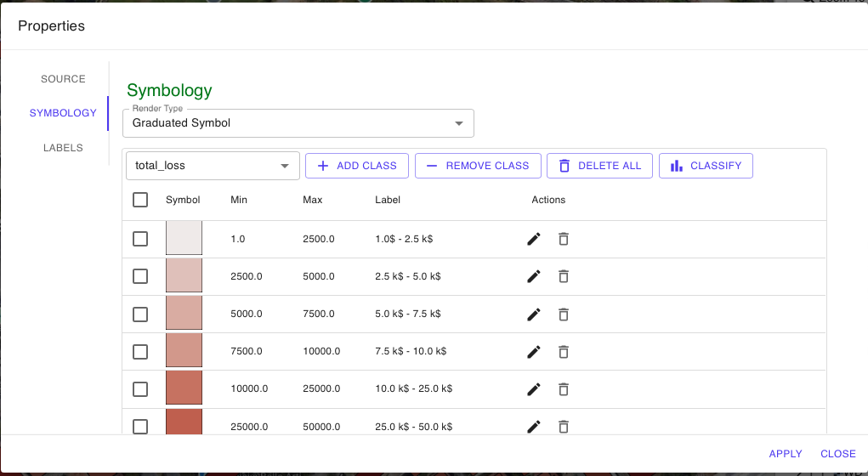Switch to the Source tab

click(x=63, y=79)
